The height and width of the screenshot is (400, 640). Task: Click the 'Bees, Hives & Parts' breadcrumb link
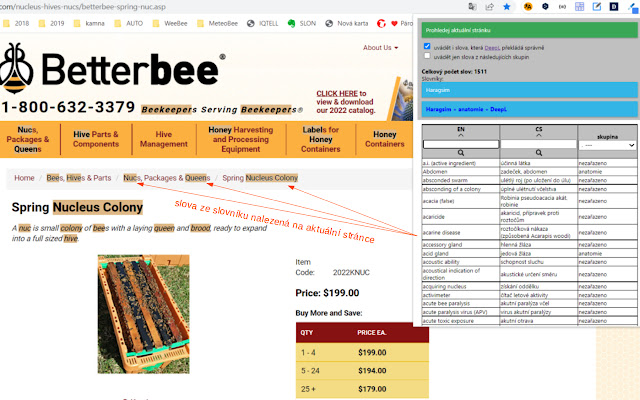79,178
